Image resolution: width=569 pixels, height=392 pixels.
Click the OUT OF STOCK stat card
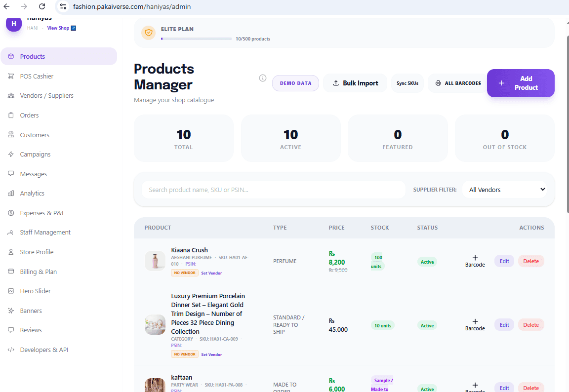pos(504,138)
